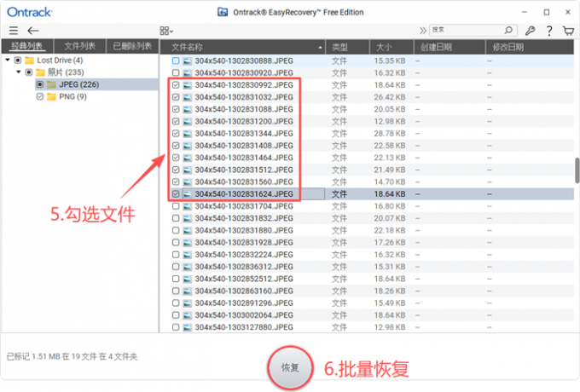580x392 pixels.
Task: Open help question mark icon
Action: [x=549, y=31]
